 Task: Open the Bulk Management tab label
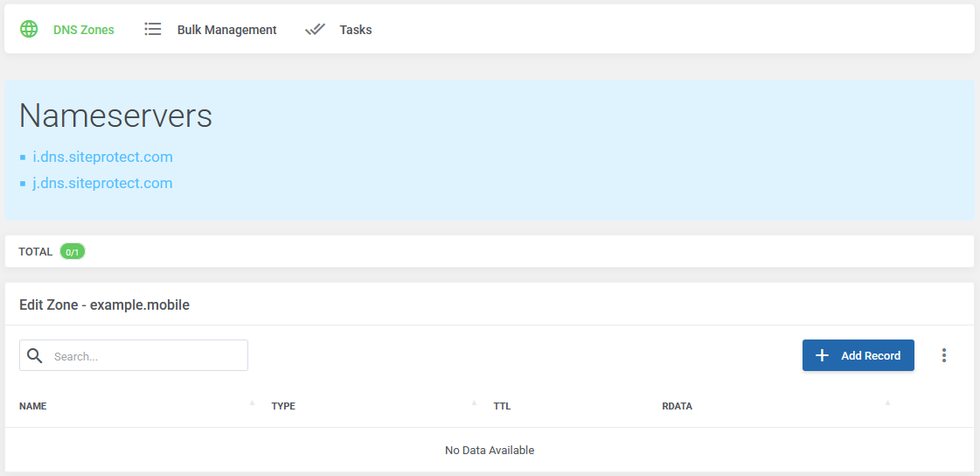226,30
